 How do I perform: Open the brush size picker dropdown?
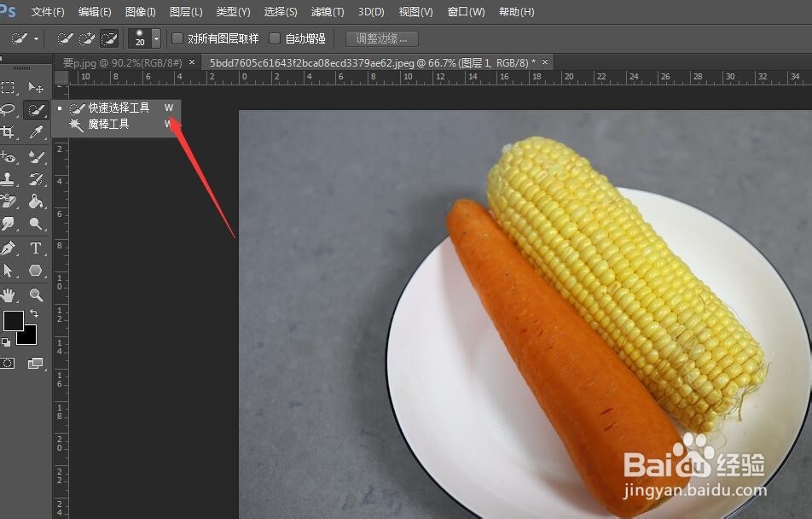156,38
